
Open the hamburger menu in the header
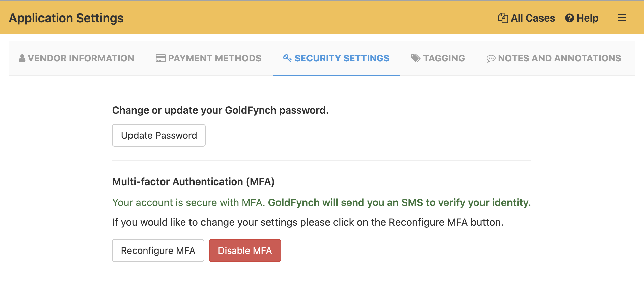pos(622,18)
